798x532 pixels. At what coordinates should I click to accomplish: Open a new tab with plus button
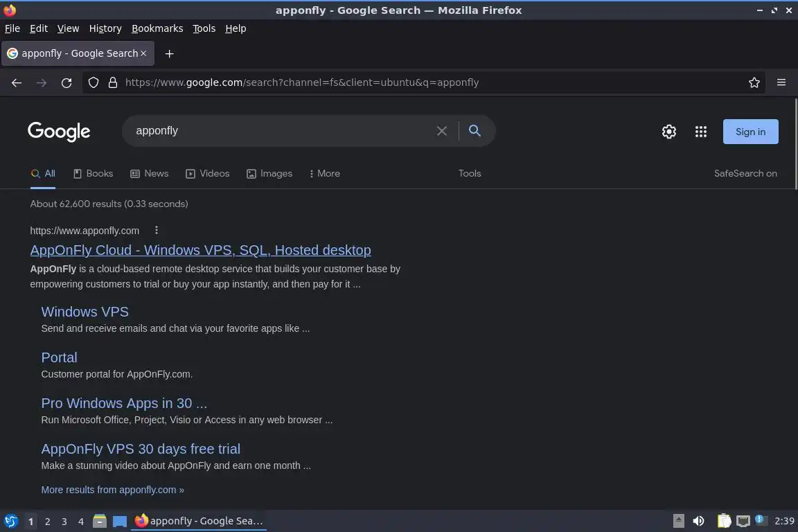[170, 53]
